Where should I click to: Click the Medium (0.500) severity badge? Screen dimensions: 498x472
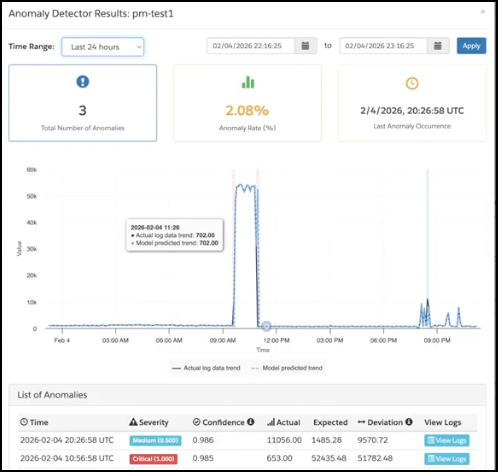[155, 441]
